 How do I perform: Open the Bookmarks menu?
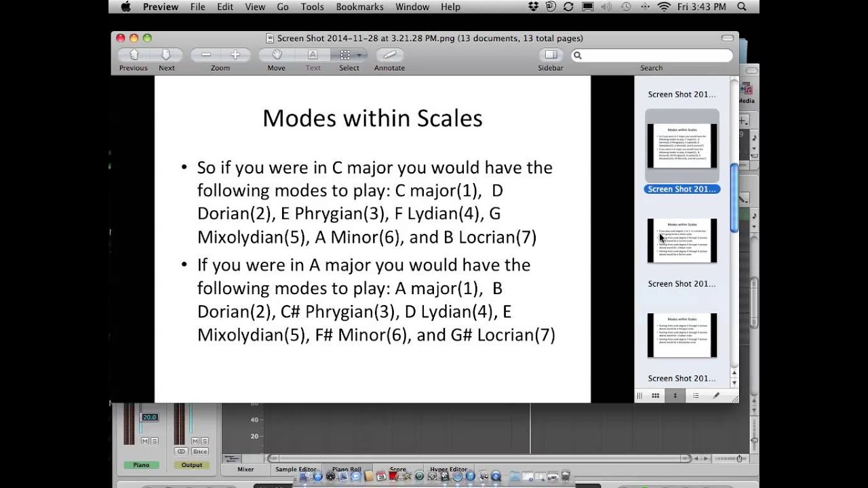click(x=360, y=7)
